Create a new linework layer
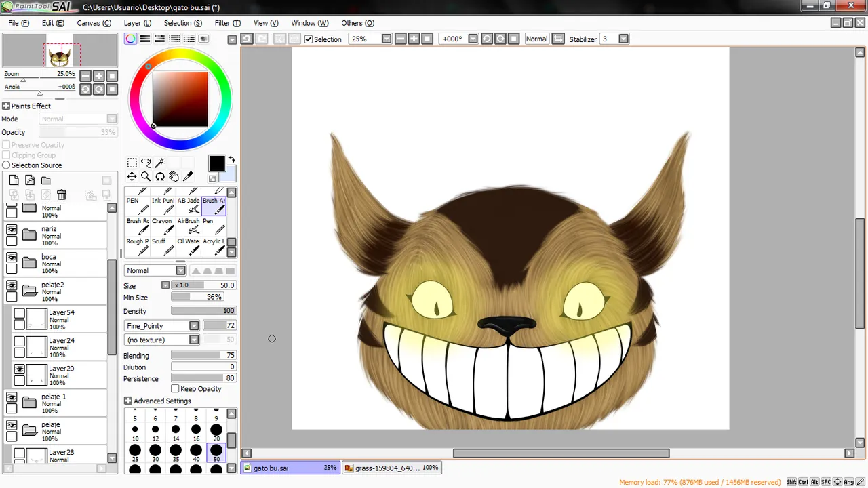The height and width of the screenshot is (488, 868). coord(30,180)
